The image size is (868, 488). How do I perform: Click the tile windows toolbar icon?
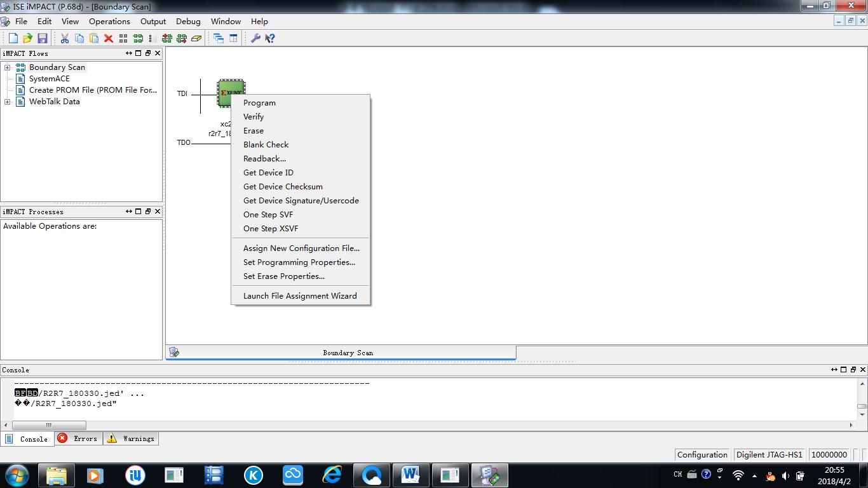(233, 39)
